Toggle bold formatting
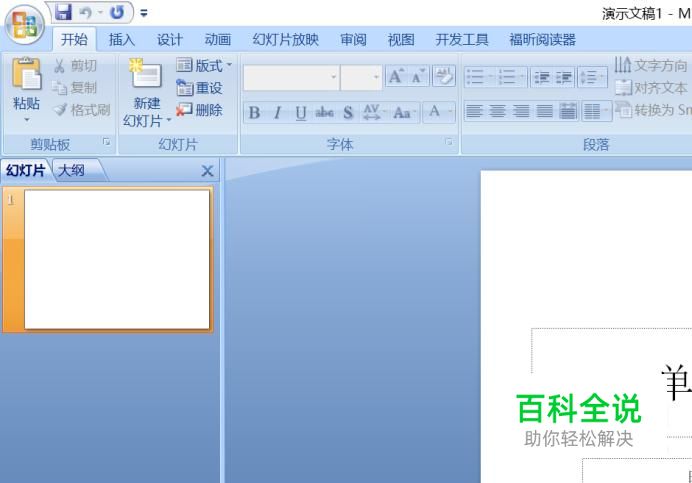This screenshot has height=483, width=692. tap(254, 112)
